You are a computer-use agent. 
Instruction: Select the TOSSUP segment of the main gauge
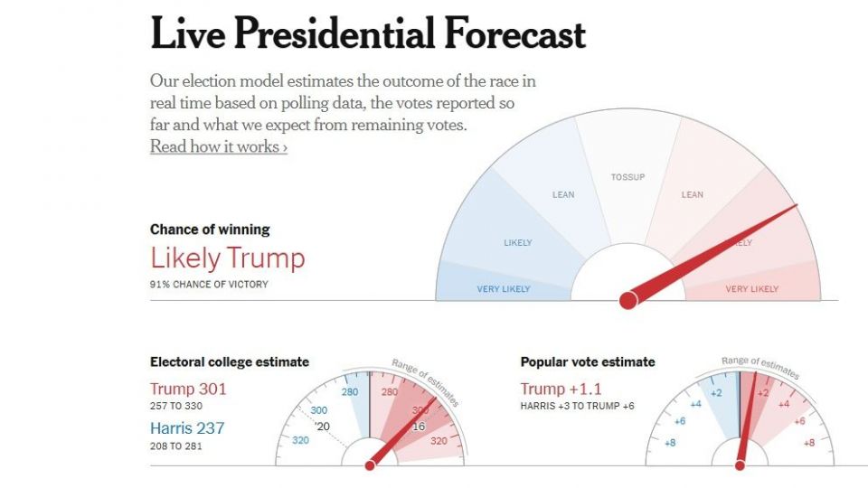(x=627, y=177)
